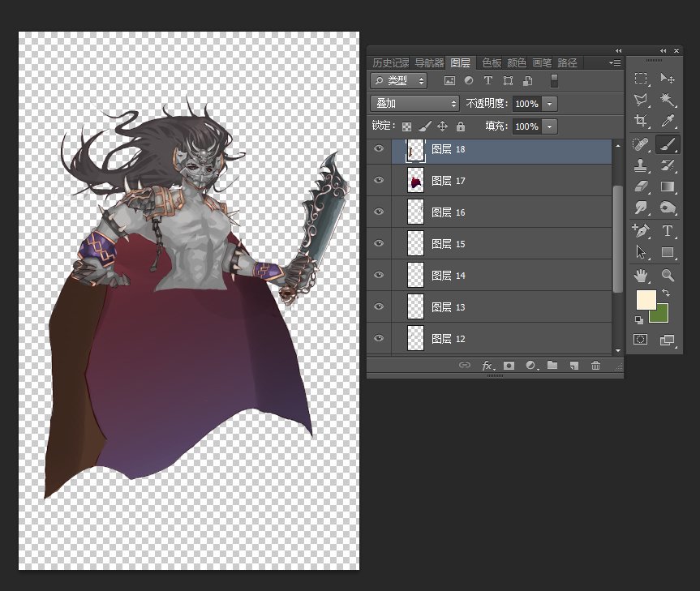Filter layers by shape layers

tap(508, 81)
